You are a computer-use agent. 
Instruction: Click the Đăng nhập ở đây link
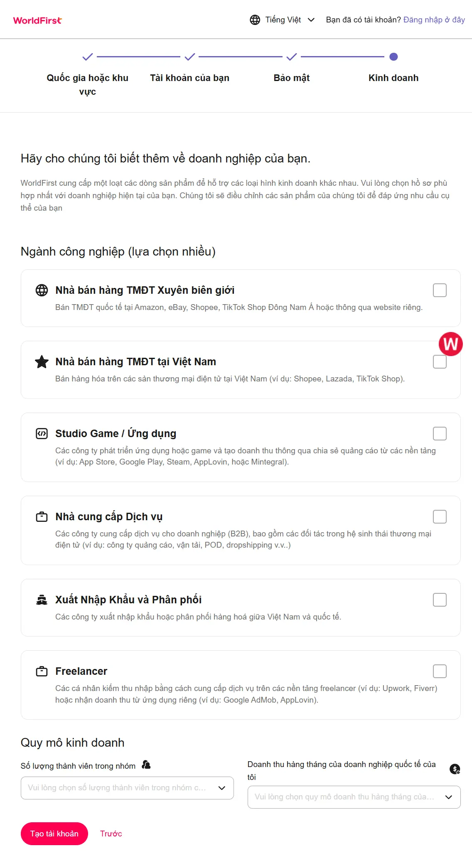(434, 20)
